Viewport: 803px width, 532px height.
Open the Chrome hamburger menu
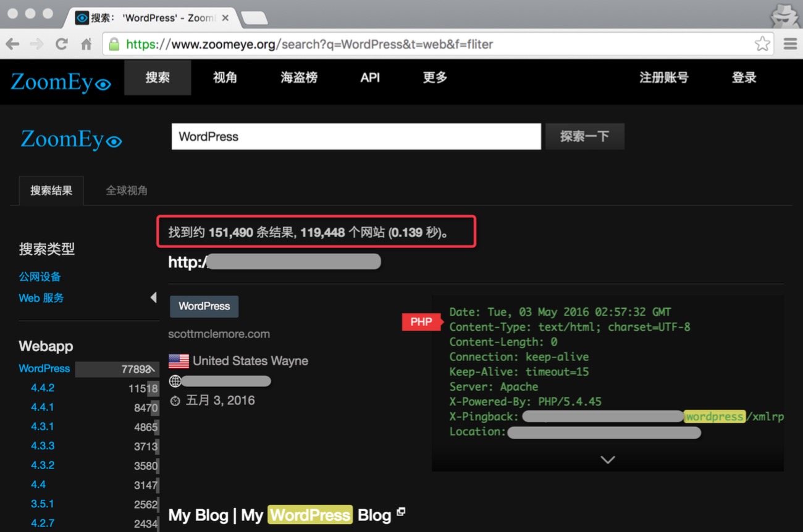tap(790, 44)
